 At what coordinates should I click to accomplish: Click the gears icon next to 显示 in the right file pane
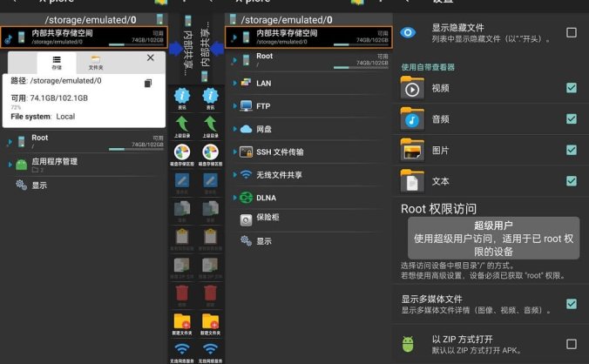coord(246,240)
